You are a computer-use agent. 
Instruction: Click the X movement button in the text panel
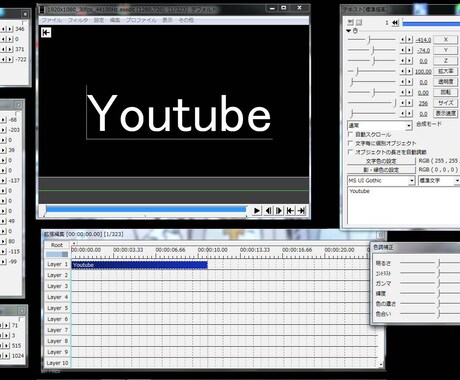click(x=445, y=39)
